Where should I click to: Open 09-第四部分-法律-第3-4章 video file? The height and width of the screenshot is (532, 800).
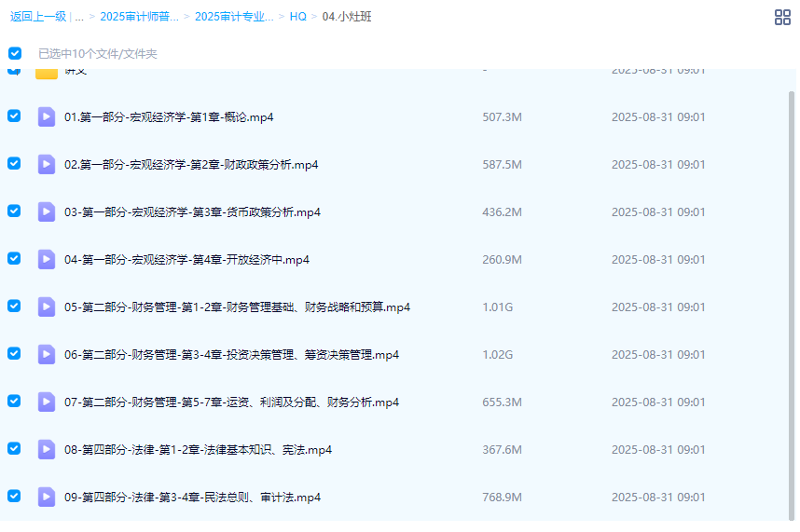(192, 498)
